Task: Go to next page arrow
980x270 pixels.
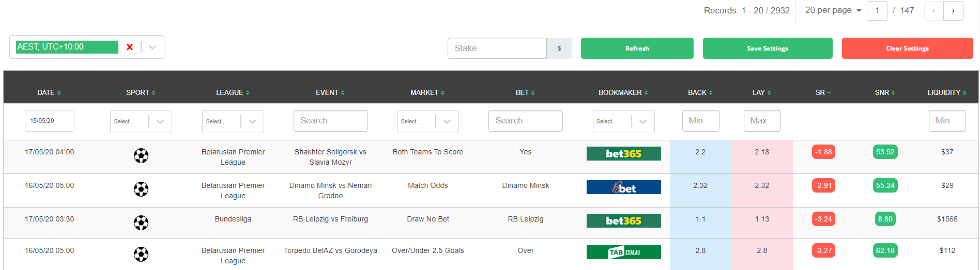Action: (x=953, y=10)
